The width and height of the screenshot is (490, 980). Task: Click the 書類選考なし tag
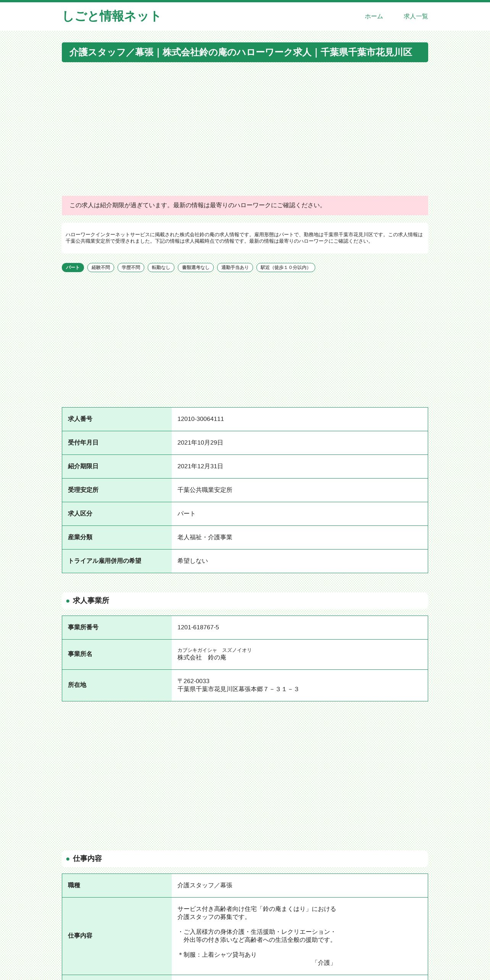click(196, 268)
